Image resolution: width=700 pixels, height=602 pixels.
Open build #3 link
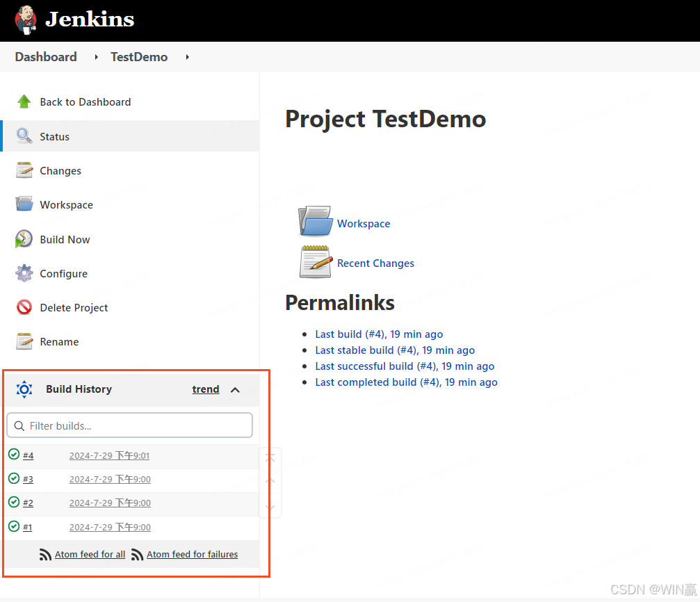click(x=28, y=479)
